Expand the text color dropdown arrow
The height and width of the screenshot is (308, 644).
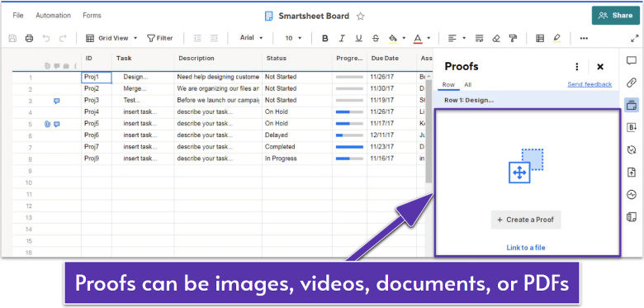point(429,38)
